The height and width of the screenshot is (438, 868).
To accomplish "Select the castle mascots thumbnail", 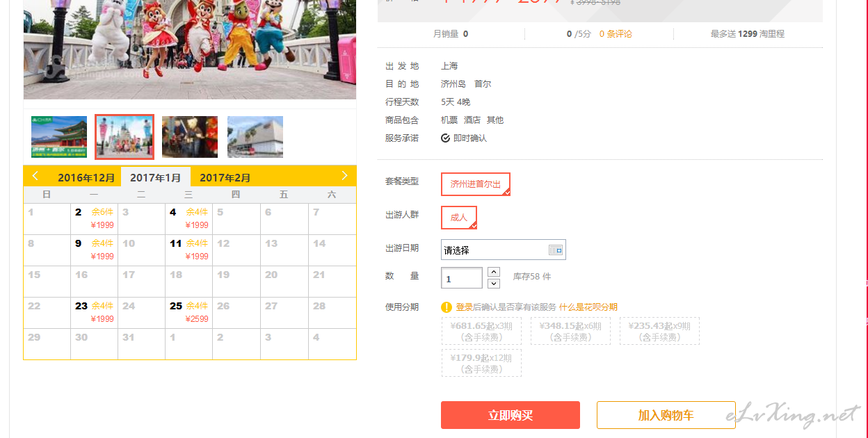I will click(x=124, y=137).
